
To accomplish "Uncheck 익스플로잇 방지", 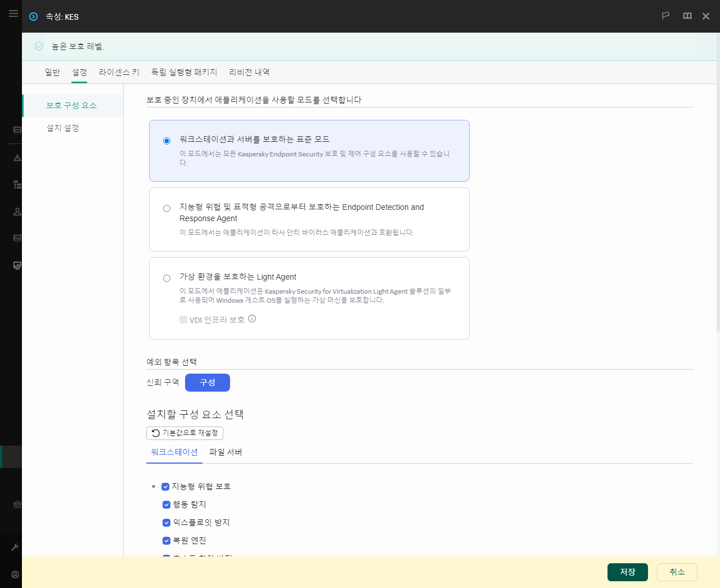I will [166, 523].
